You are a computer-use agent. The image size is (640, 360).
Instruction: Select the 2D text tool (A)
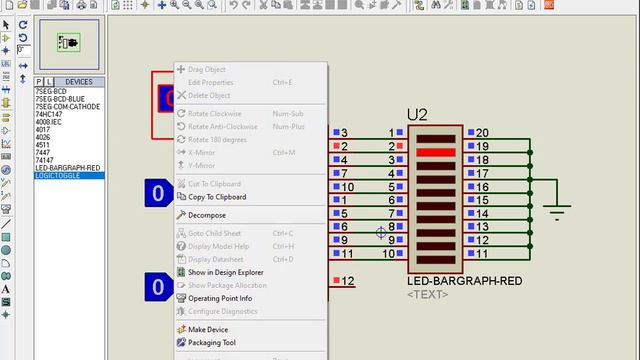pos(6,289)
